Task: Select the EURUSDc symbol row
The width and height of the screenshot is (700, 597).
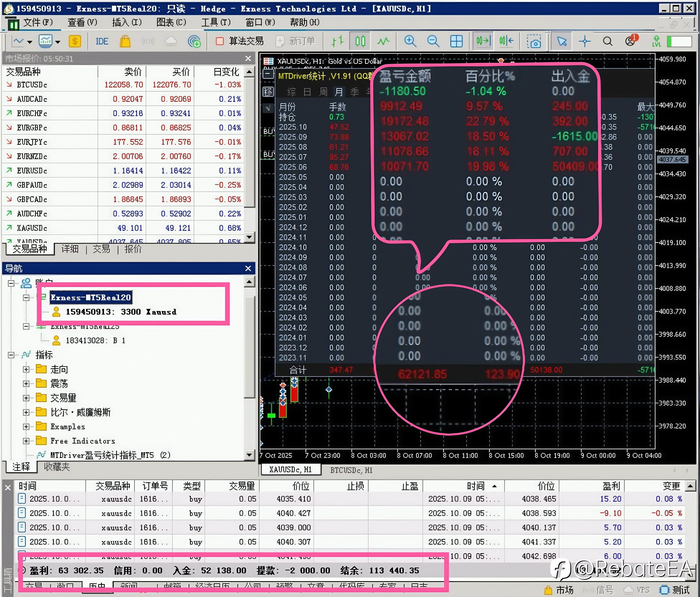Action: coord(32,171)
